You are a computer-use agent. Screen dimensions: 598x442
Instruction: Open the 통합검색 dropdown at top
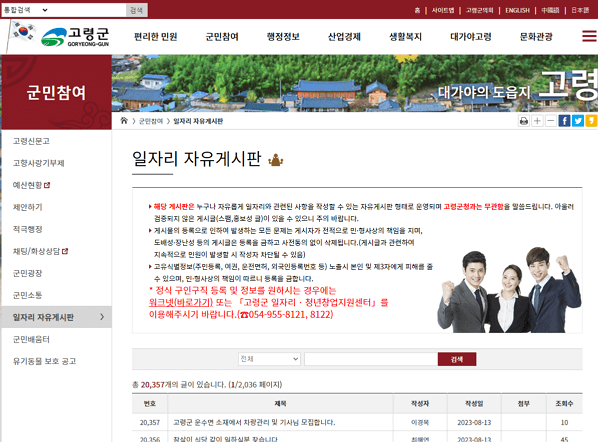pos(26,10)
